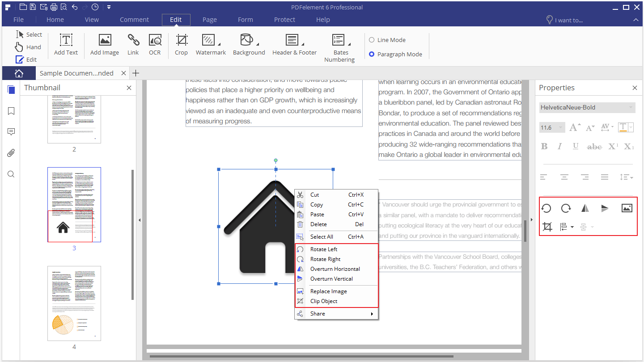Toggle Strikethrough formatting
This screenshot has height=362, width=644.
(594, 146)
